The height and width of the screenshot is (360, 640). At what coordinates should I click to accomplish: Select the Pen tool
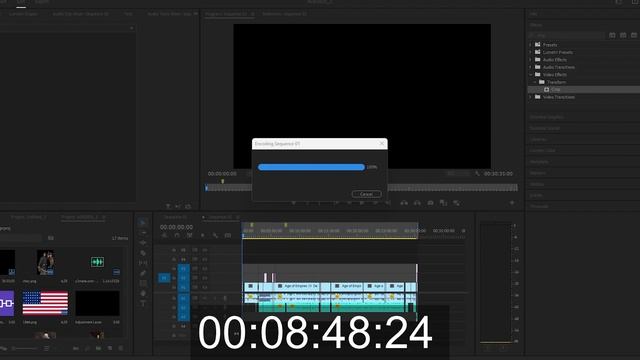(143, 273)
